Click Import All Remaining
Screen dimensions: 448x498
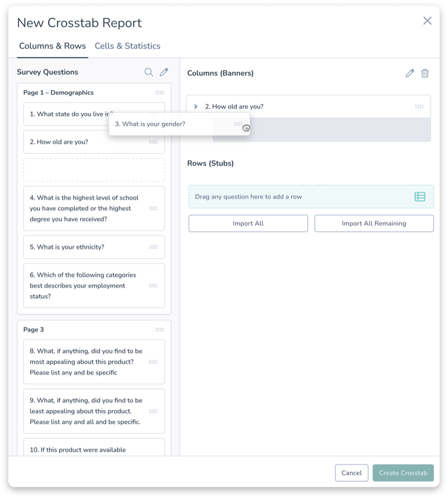pos(374,223)
